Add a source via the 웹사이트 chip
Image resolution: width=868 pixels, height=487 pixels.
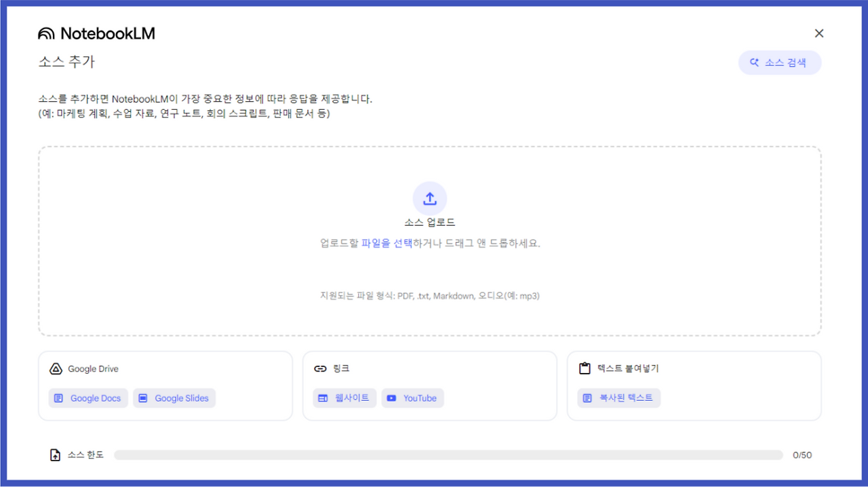point(344,398)
